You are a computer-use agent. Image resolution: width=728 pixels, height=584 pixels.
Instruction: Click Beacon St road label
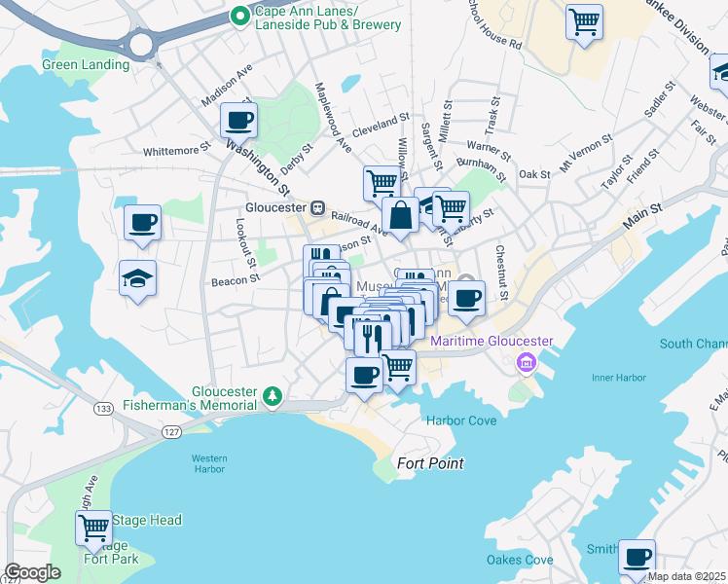click(236, 280)
